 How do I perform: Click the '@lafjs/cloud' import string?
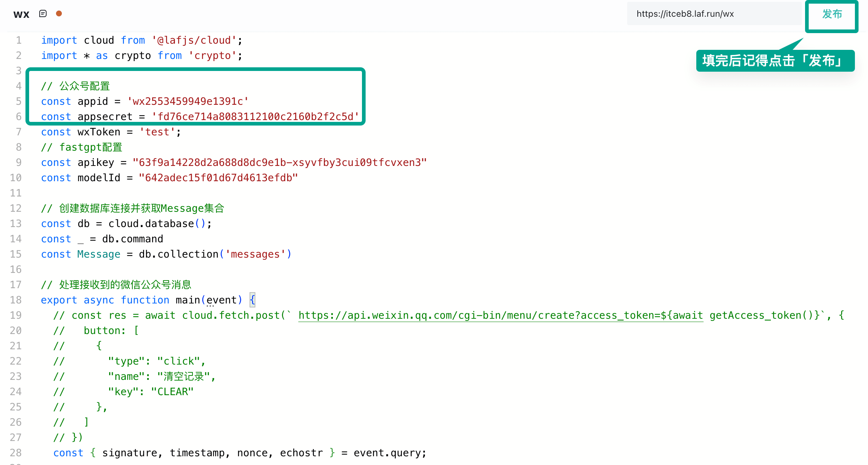[x=194, y=40]
